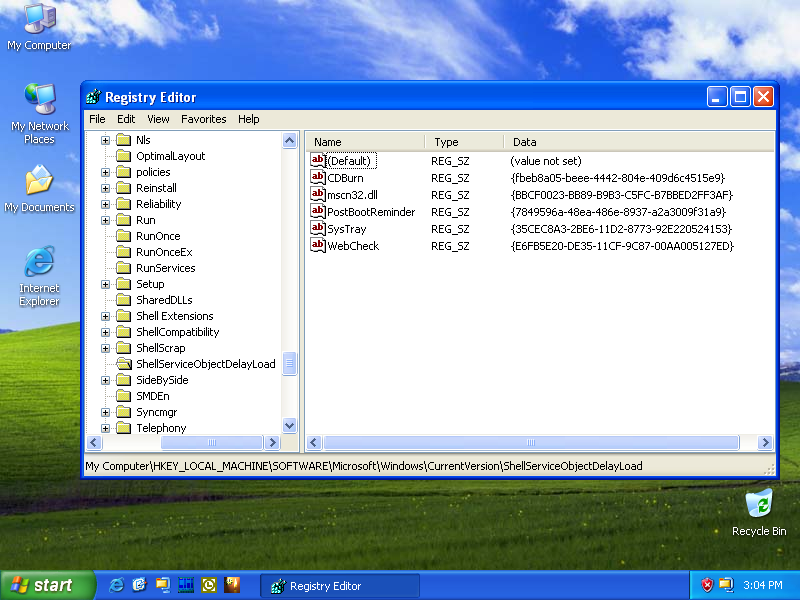This screenshot has height=600, width=800.
Task: Expand the policies key
Action: pyautogui.click(x=105, y=172)
